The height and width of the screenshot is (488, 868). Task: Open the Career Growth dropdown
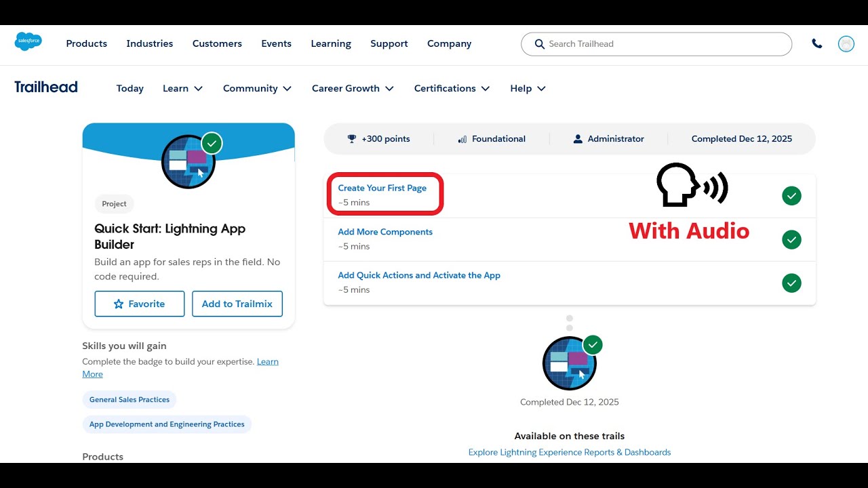pyautogui.click(x=353, y=88)
